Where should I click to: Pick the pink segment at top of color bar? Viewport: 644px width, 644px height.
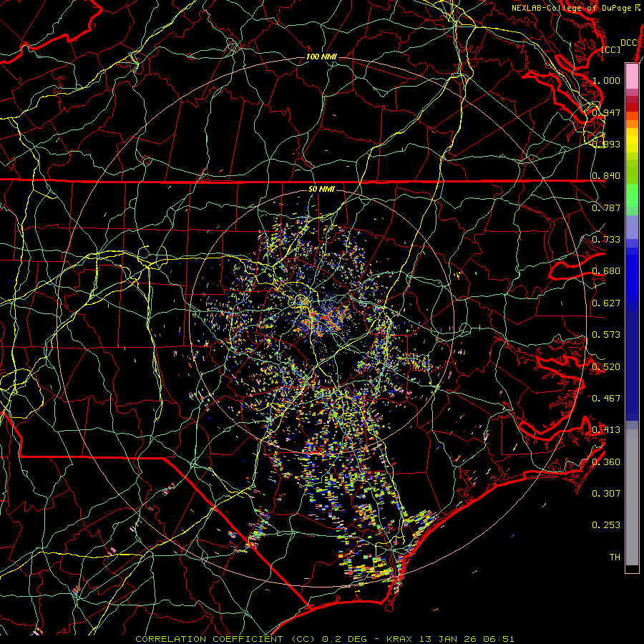pos(632,76)
